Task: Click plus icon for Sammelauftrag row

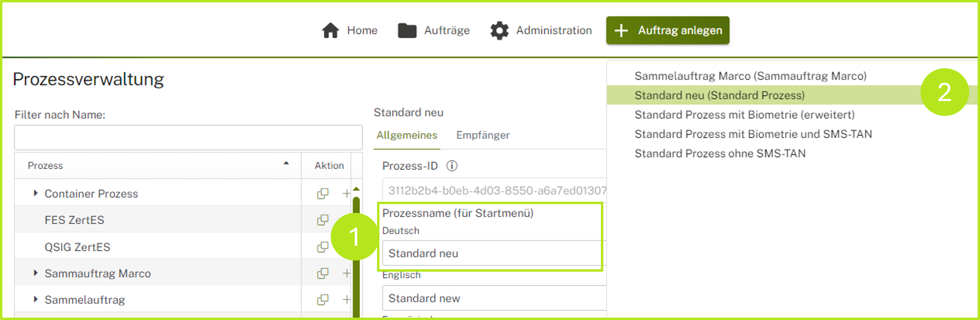Action: (346, 300)
